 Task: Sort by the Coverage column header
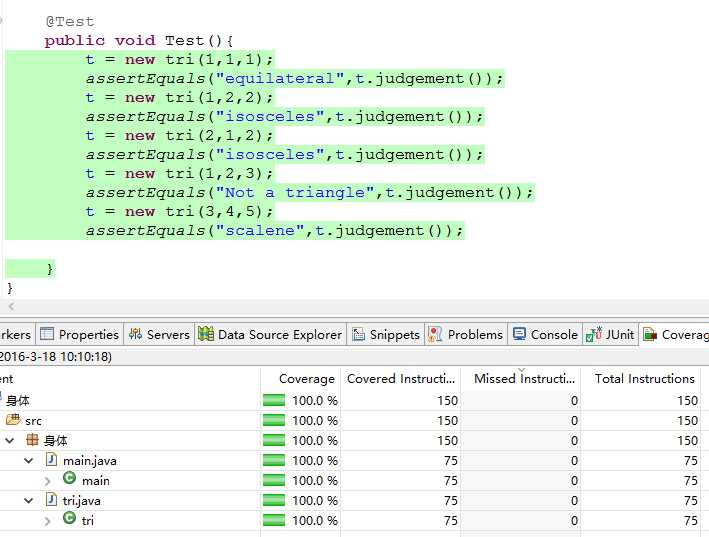click(300, 378)
